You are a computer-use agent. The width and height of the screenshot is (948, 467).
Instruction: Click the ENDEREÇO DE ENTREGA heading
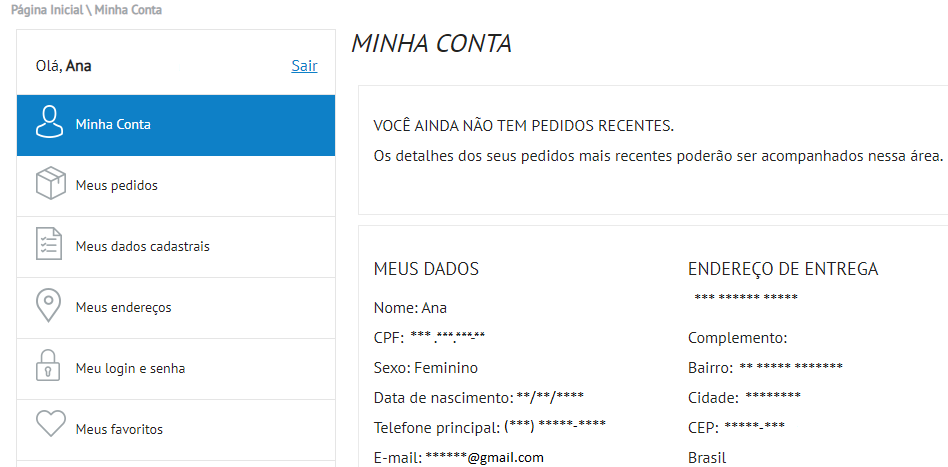coord(783,269)
